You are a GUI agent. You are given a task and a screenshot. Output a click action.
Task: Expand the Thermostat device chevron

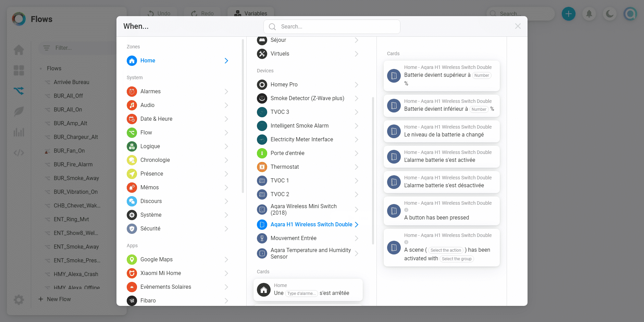click(x=356, y=167)
